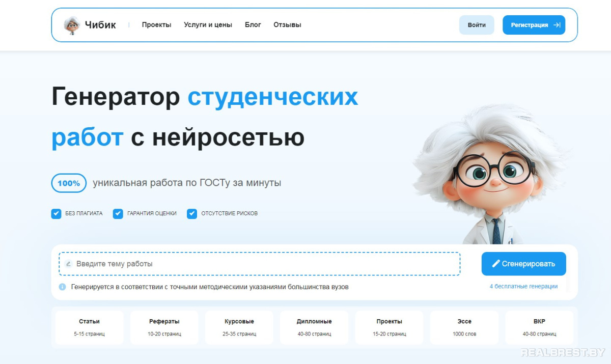
Task: Click the pencil icon on Сгенерировать button
Action: [x=496, y=263]
